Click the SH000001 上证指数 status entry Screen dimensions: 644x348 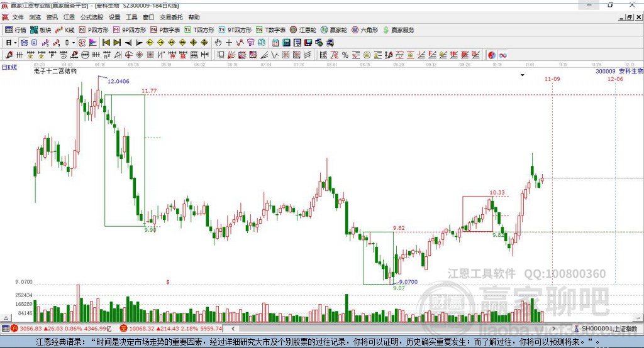coord(606,329)
